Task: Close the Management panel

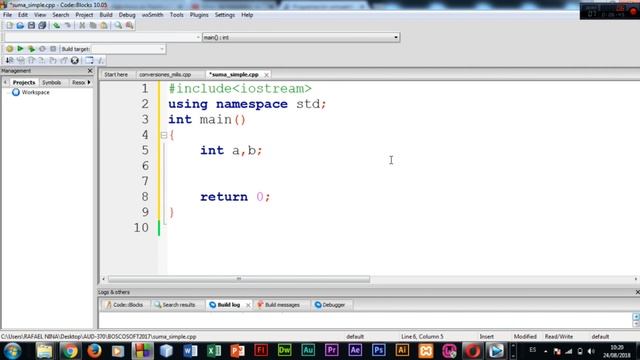Action: pyautogui.click(x=90, y=71)
